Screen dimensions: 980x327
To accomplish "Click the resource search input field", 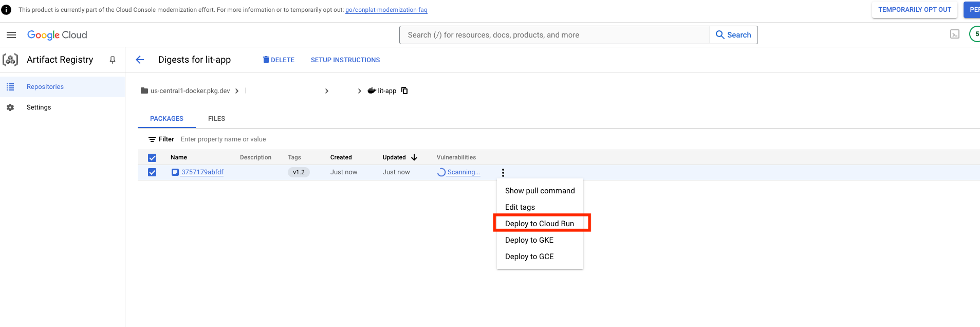I will pos(554,35).
